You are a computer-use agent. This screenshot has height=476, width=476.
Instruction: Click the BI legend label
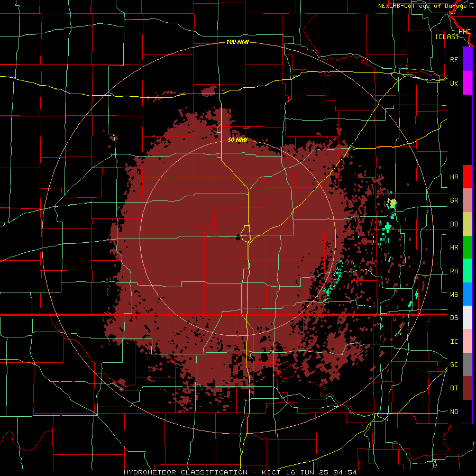coord(454,388)
